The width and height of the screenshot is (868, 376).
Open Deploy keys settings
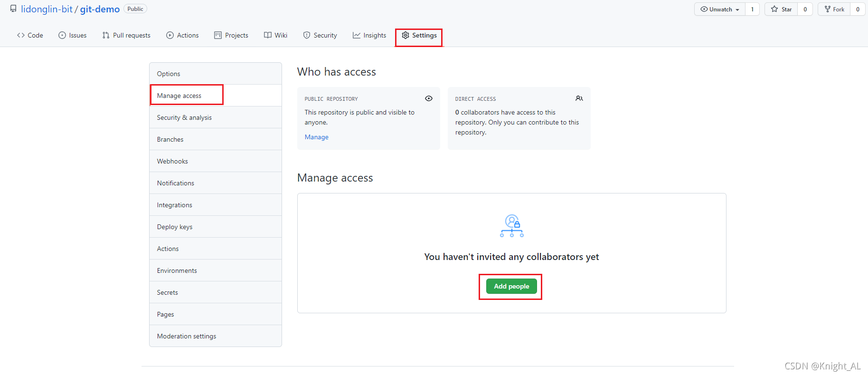tap(216, 227)
